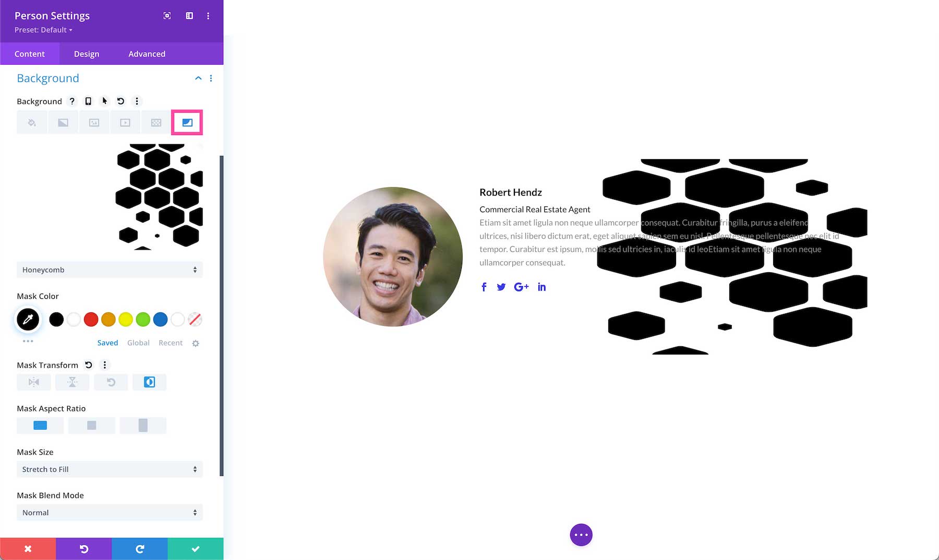Select the background pattern tab

click(x=156, y=123)
